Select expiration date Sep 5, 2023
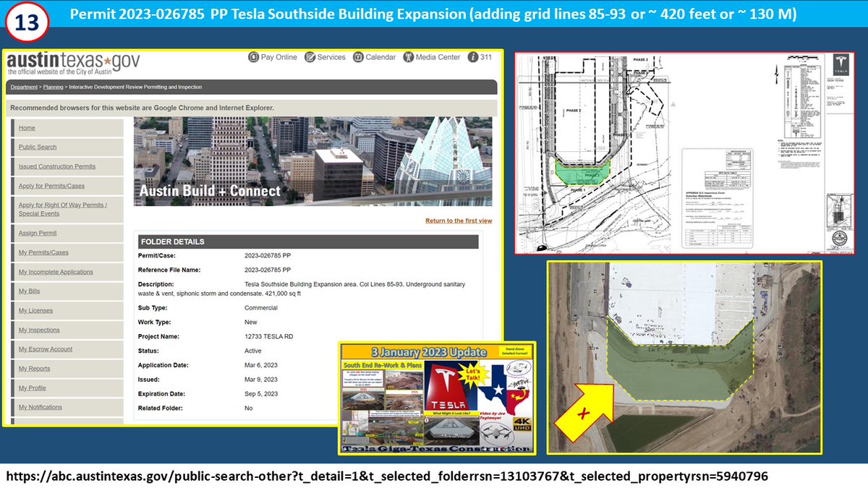 261,394
